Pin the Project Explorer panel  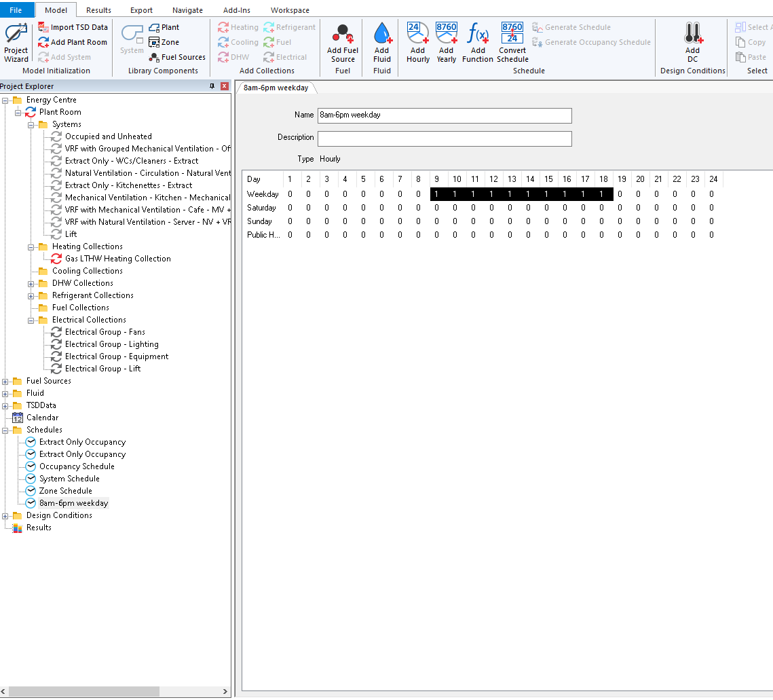[x=212, y=86]
